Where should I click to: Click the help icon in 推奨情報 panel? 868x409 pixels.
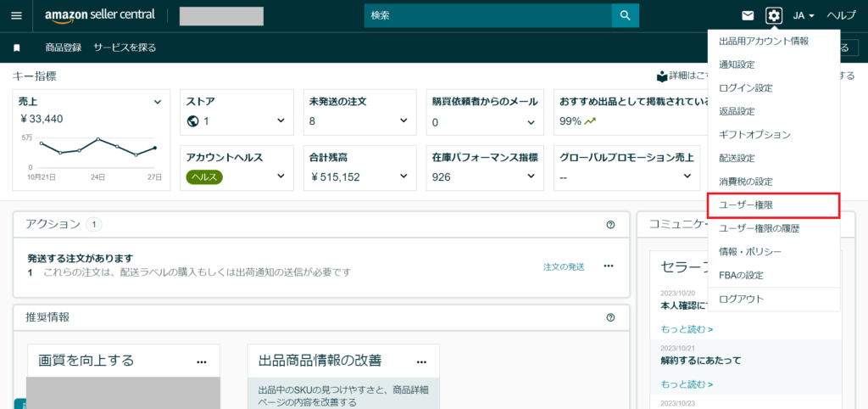pos(610,317)
